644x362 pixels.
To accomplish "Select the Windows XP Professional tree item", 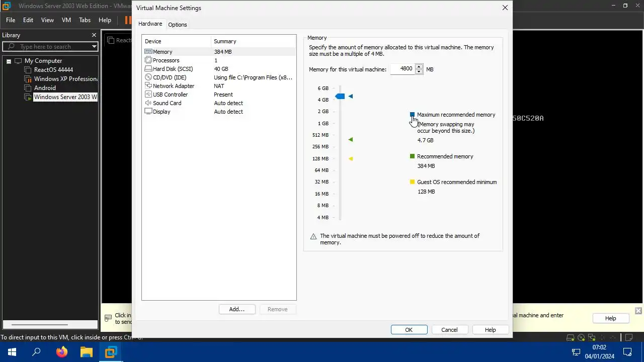I will [66, 79].
